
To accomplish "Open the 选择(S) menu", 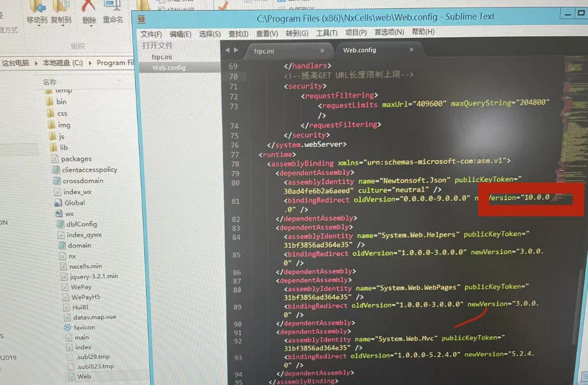I will click(x=210, y=34).
